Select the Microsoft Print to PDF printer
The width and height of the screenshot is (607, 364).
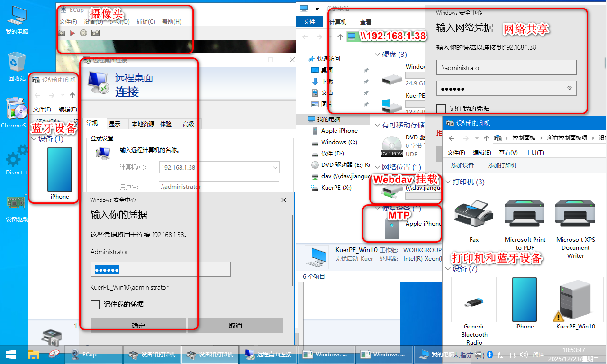pos(525,215)
